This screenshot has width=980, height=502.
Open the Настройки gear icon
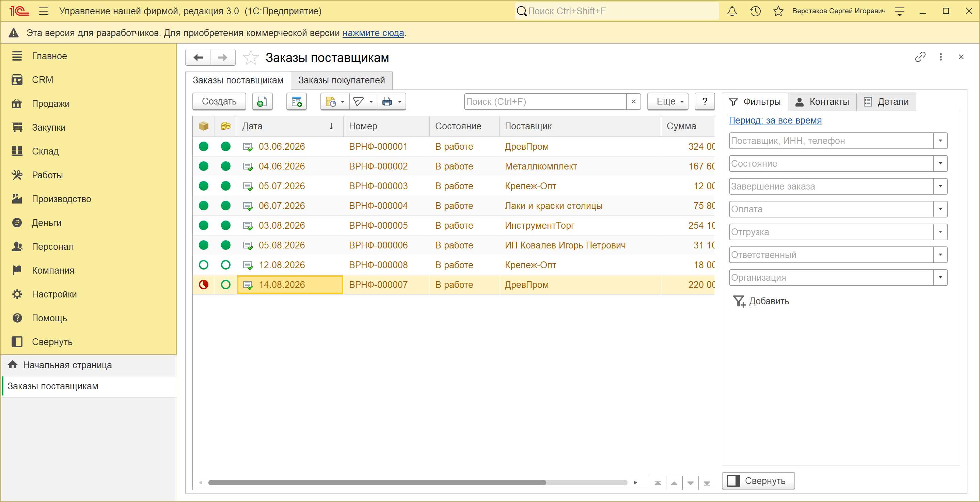[17, 294]
